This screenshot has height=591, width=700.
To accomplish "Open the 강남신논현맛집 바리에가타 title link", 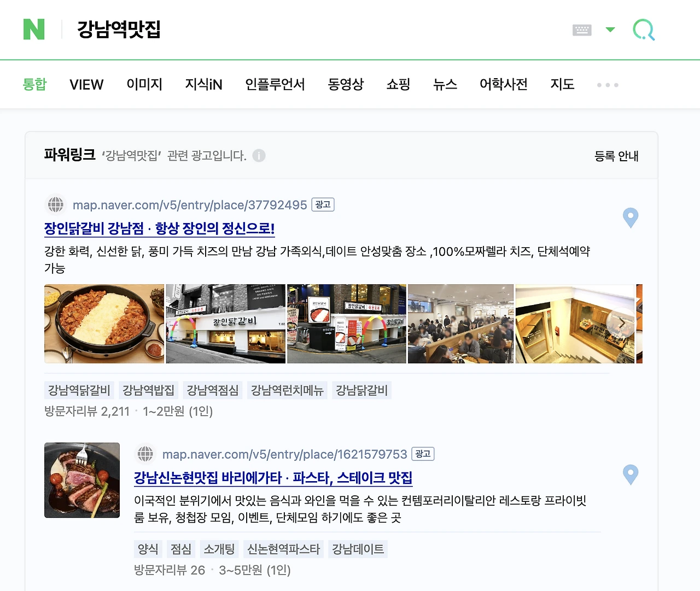I will [273, 478].
